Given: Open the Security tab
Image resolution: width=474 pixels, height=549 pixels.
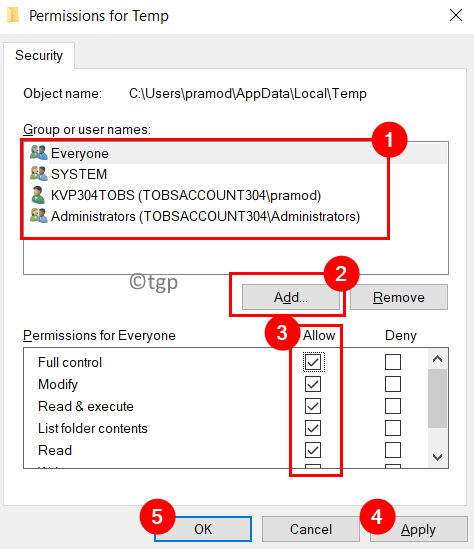Looking at the screenshot, I should [x=39, y=55].
